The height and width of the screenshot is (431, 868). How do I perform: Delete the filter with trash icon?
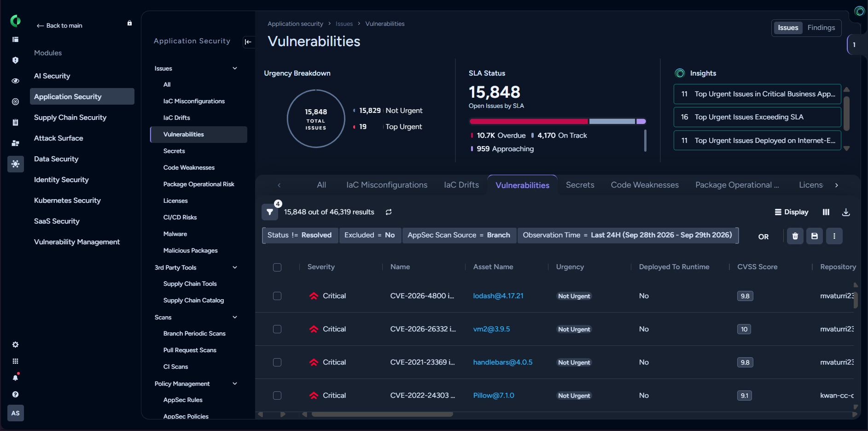[x=795, y=236]
